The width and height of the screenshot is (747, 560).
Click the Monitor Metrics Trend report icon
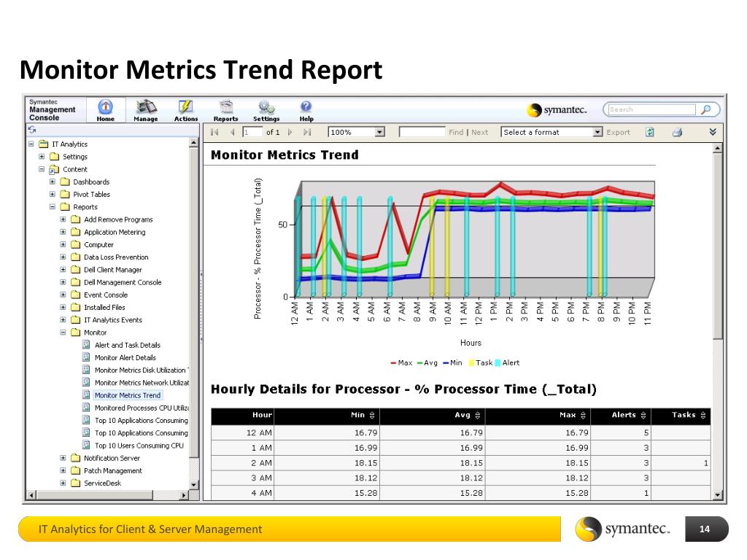pos(86,394)
